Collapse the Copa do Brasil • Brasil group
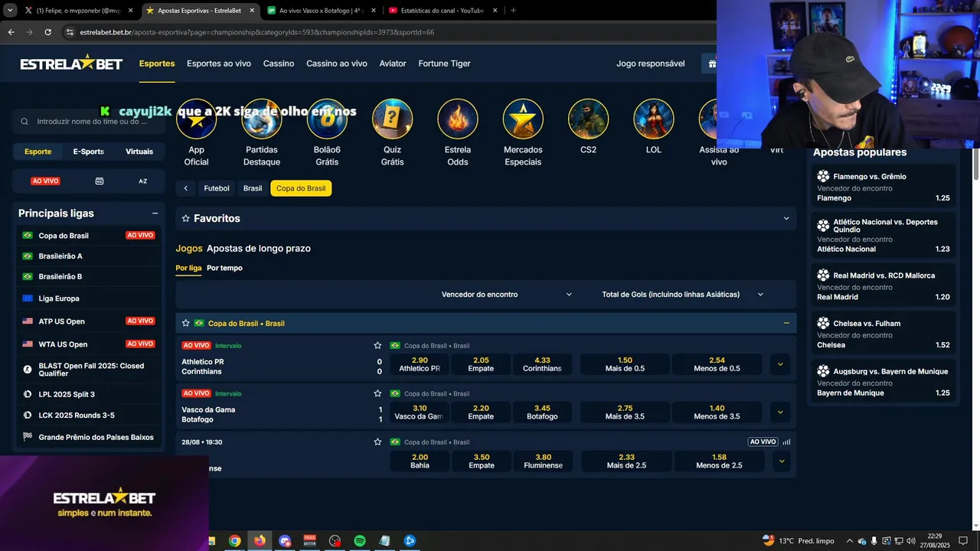Screen dimensions: 980x551 [x=786, y=323]
